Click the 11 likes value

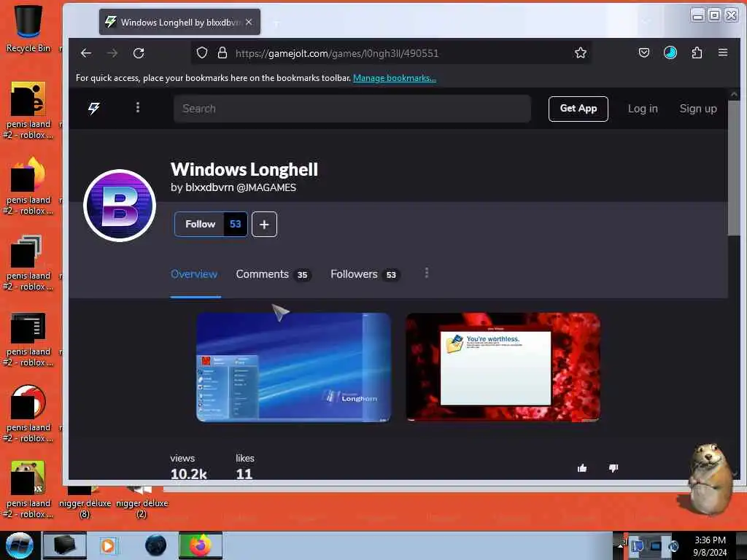click(244, 473)
